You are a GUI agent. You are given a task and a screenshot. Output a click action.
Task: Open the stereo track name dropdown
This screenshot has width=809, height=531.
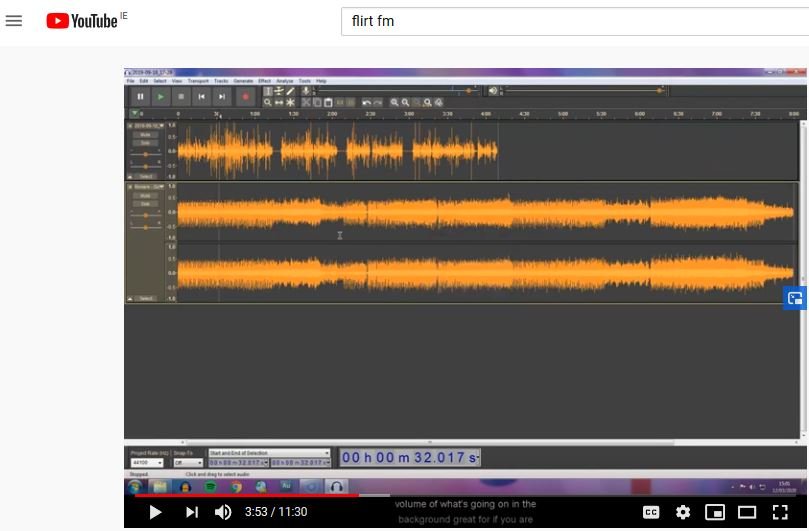coord(149,186)
